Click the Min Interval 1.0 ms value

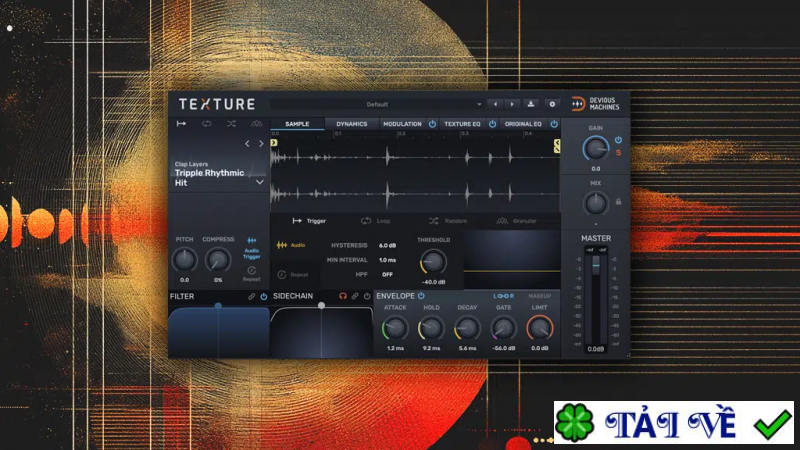387,260
